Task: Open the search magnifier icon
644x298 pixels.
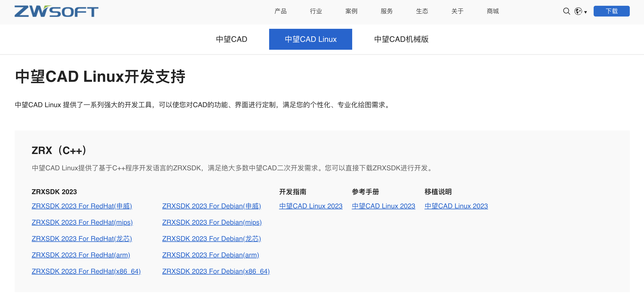Action: click(566, 11)
